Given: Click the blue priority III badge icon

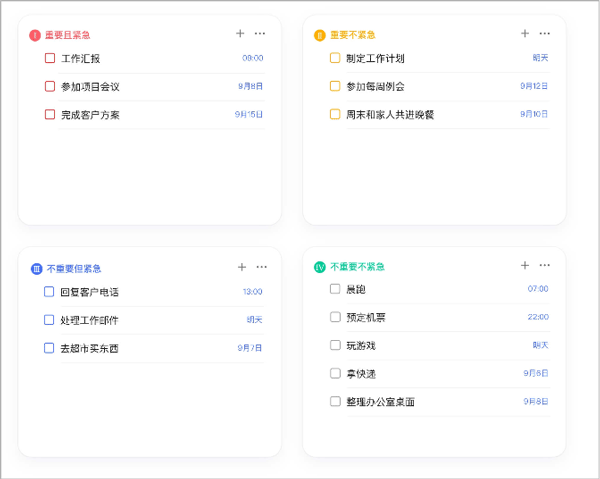Looking at the screenshot, I should pyautogui.click(x=36, y=268).
